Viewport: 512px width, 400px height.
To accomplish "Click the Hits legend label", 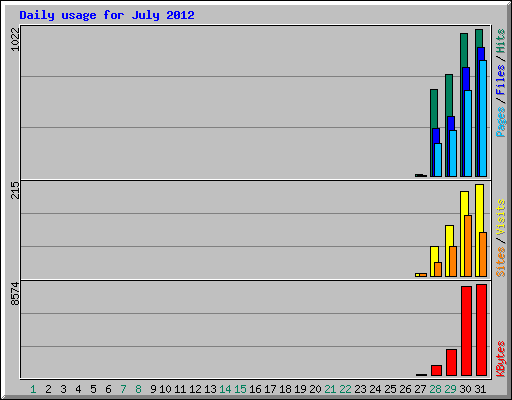I will (501, 41).
